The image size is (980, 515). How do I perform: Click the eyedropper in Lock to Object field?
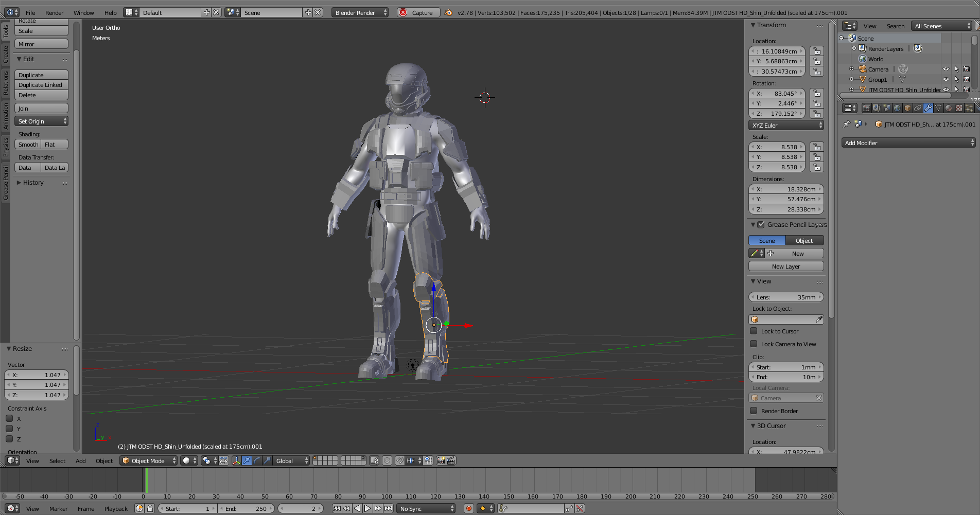click(819, 319)
